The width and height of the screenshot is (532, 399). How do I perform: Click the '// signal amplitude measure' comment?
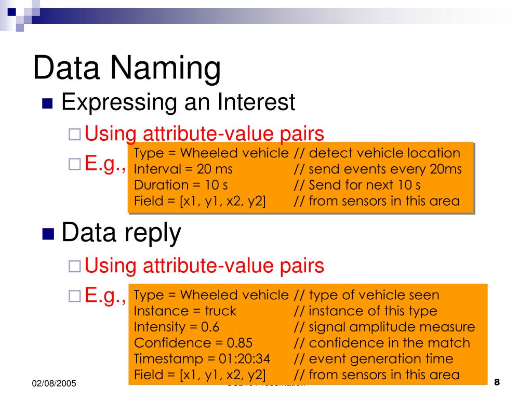tap(384, 327)
